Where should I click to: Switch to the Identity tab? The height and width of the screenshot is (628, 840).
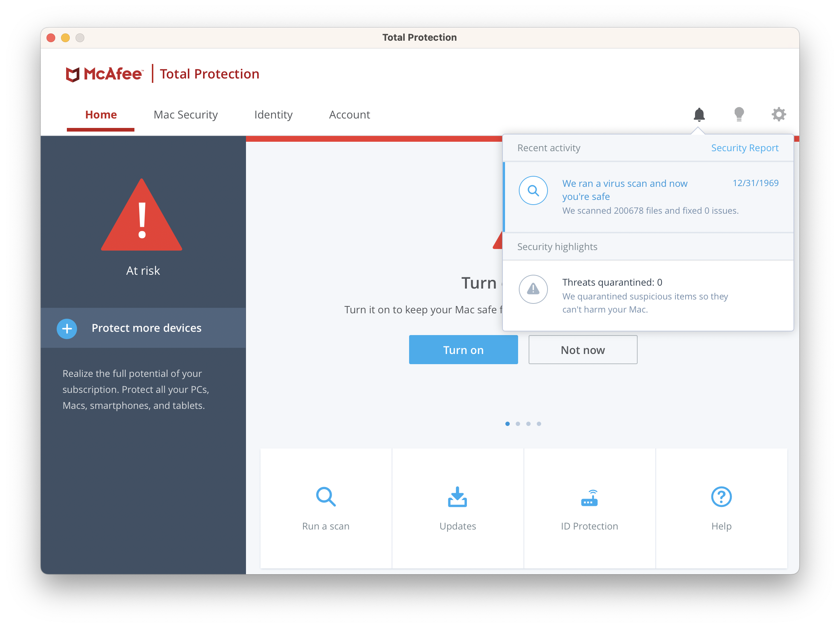(274, 114)
